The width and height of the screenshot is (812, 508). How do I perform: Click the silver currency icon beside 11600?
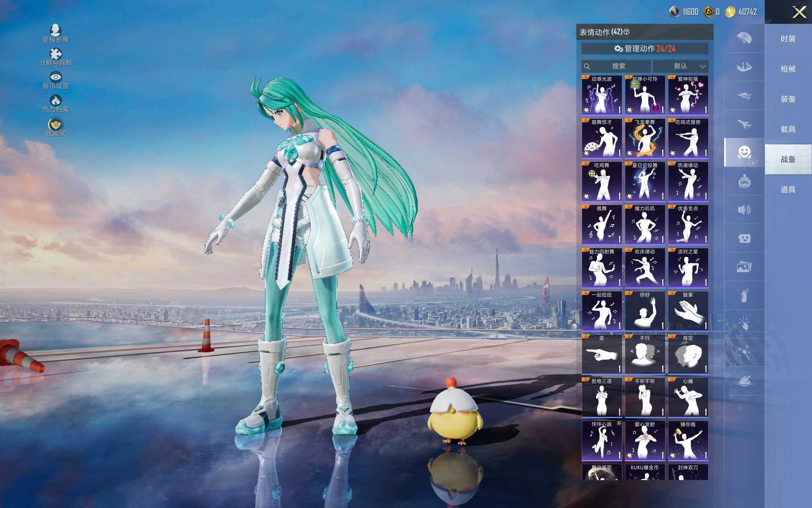pyautogui.click(x=674, y=12)
